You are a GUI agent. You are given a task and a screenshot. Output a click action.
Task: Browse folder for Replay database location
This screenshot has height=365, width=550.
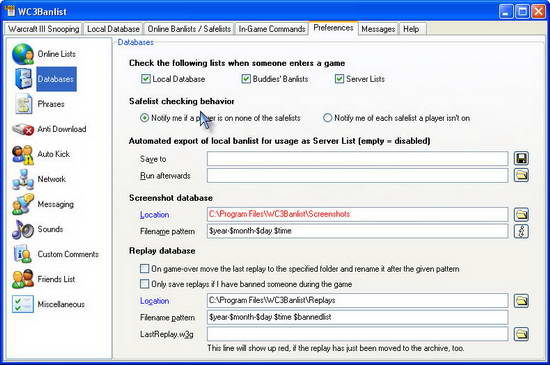click(x=521, y=300)
